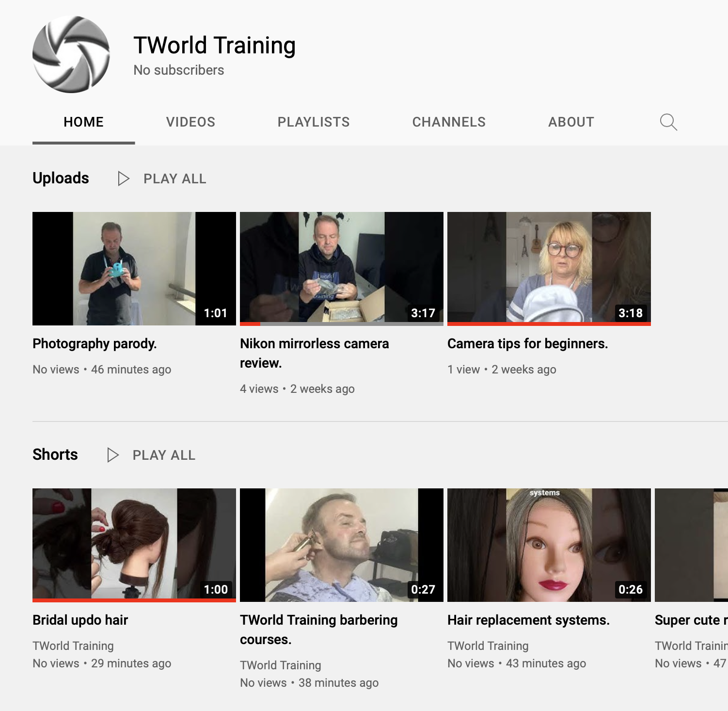This screenshot has height=711, width=728.
Task: Open the Shorts section heading
Action: [55, 454]
